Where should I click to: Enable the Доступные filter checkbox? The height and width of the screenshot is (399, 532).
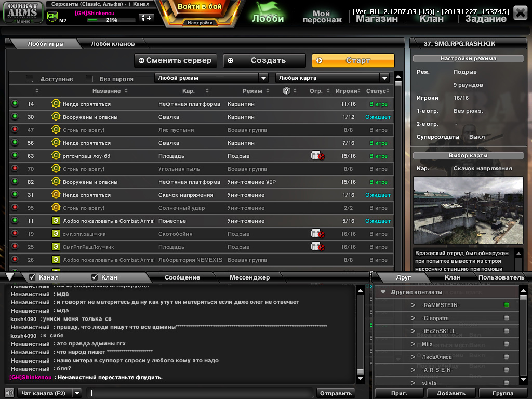click(x=30, y=79)
